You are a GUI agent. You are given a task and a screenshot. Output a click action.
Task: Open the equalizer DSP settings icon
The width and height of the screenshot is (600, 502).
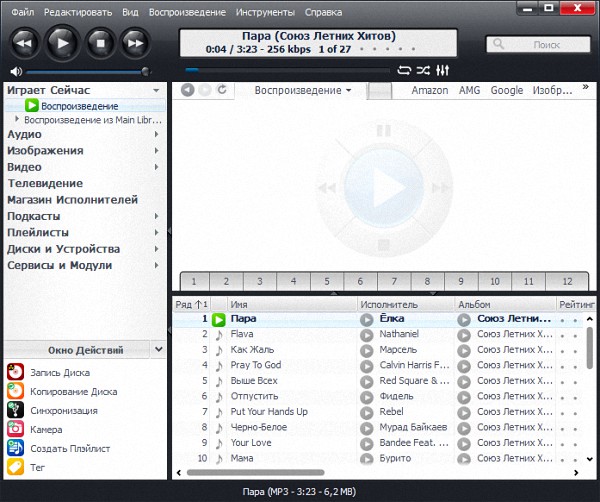coord(443,71)
